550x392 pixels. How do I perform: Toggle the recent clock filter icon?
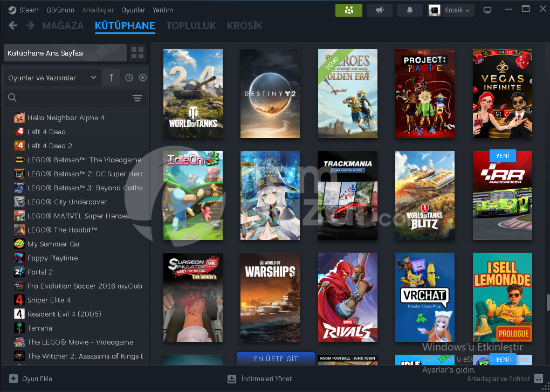129,78
